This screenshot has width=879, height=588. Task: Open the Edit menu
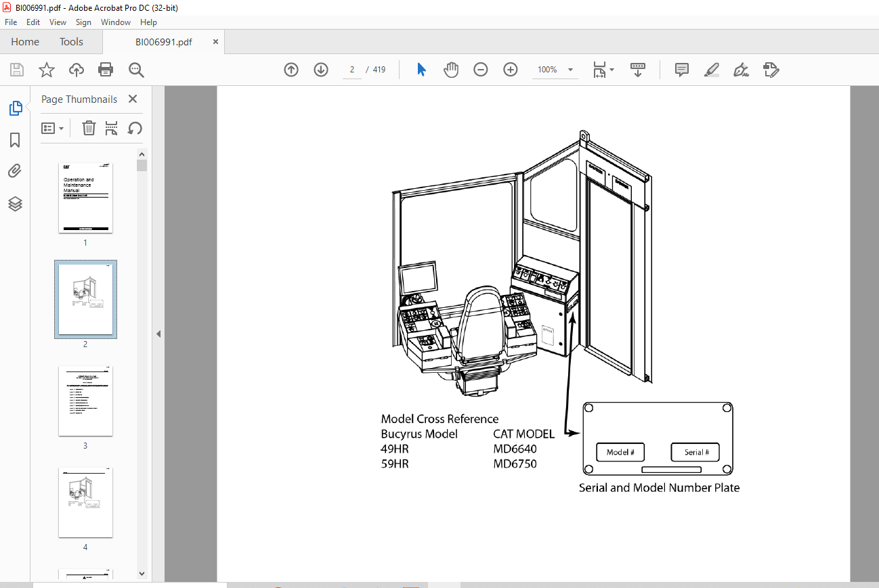(33, 22)
